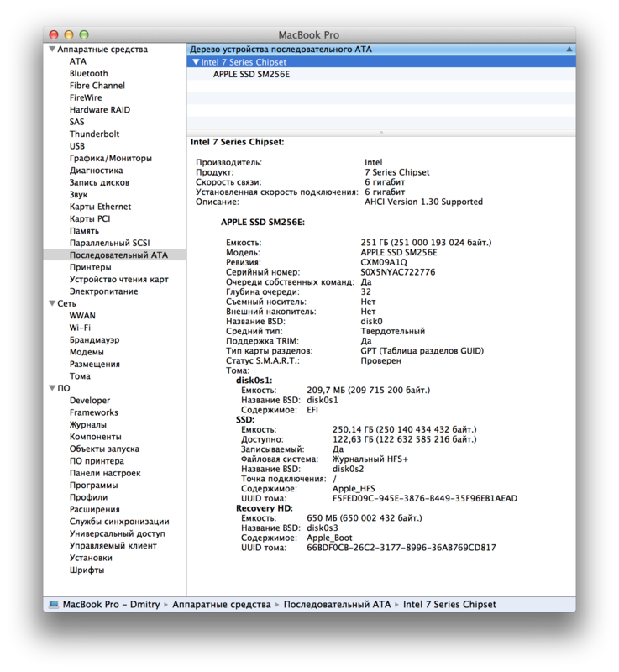Collapse the Аппаратные средства section triangle
This screenshot has height=672, width=619.
(x=52, y=50)
